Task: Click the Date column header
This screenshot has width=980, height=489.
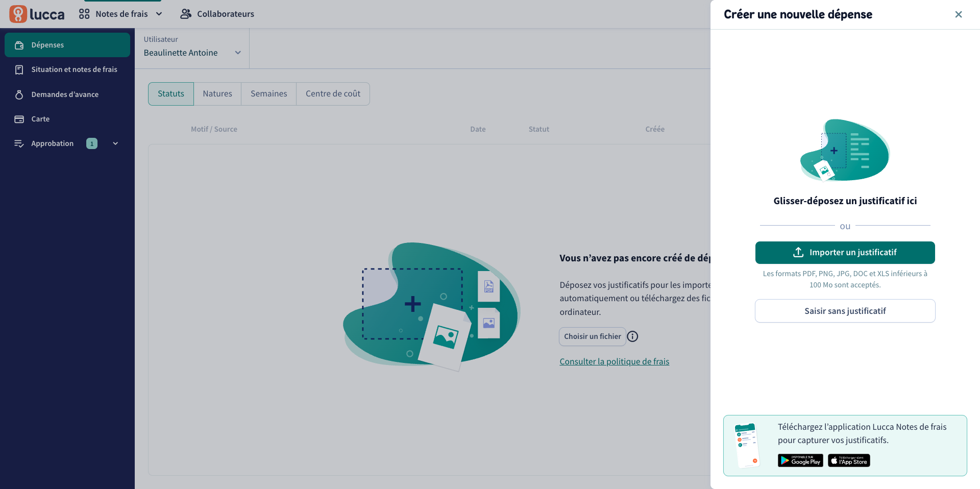Action: pyautogui.click(x=478, y=129)
